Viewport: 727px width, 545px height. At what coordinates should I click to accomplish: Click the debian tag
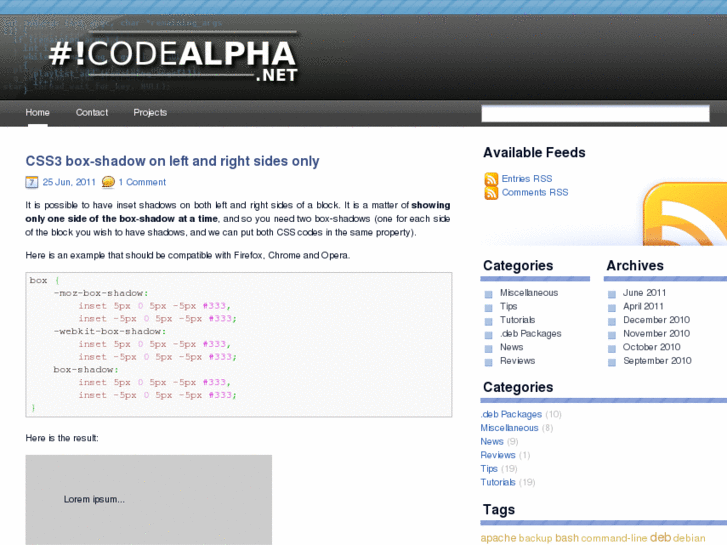(689, 538)
